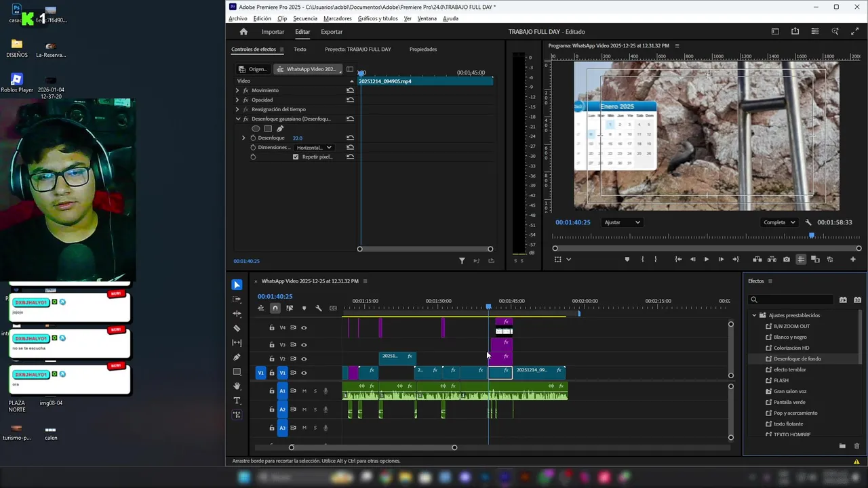Image resolution: width=868 pixels, height=488 pixels.
Task: Create a 4-point polygon mask for blur
Action: 268,128
